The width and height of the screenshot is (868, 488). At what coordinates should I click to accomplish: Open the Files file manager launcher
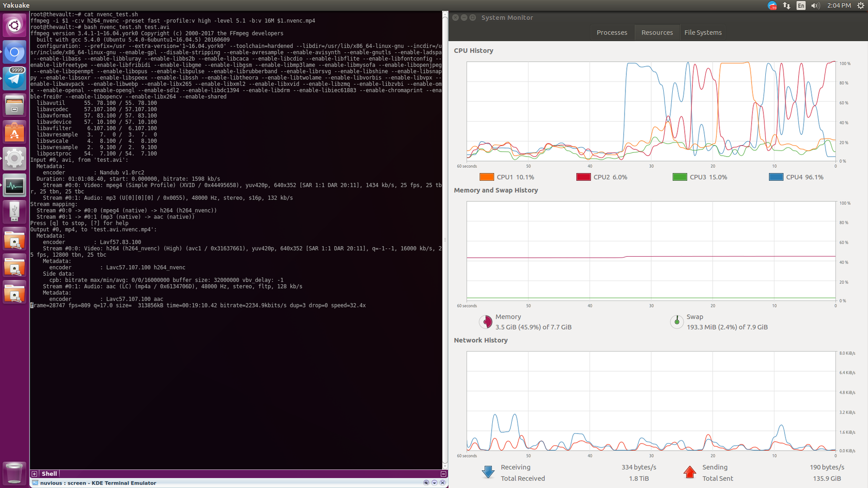14,105
